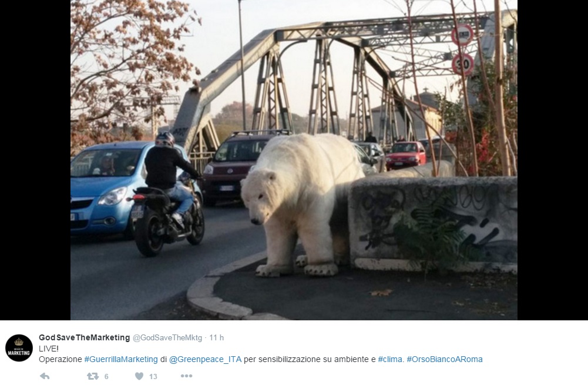View likes count showing 13
Viewport: 588px width, 385px height.
[x=153, y=376]
